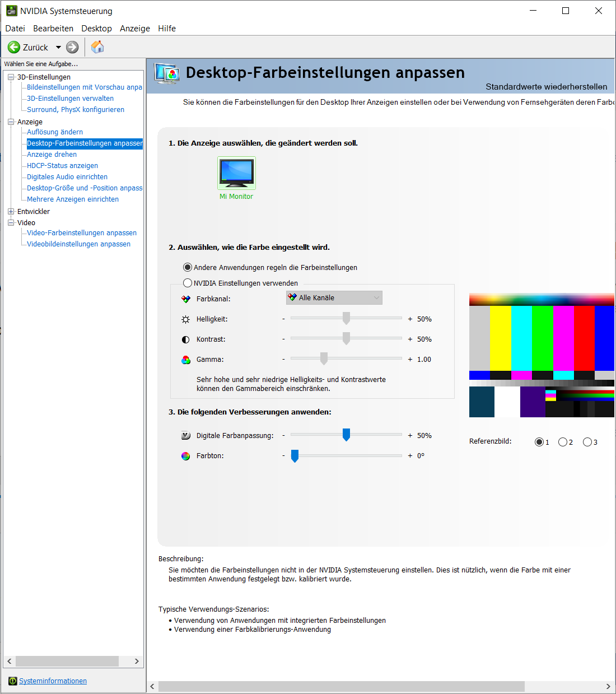
Task: Open the Anzeige menu
Action: pos(135,29)
